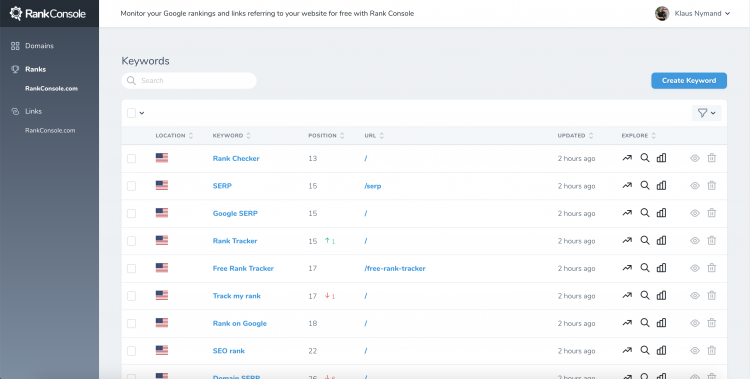Image resolution: width=750 pixels, height=379 pixels.
Task: Open bar chart for Track my rank row
Action: [x=661, y=296]
